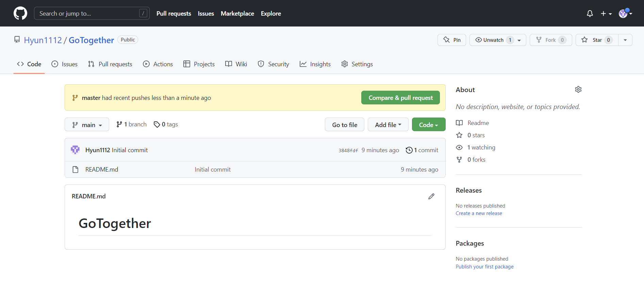Click the Search or jump to field

92,13
